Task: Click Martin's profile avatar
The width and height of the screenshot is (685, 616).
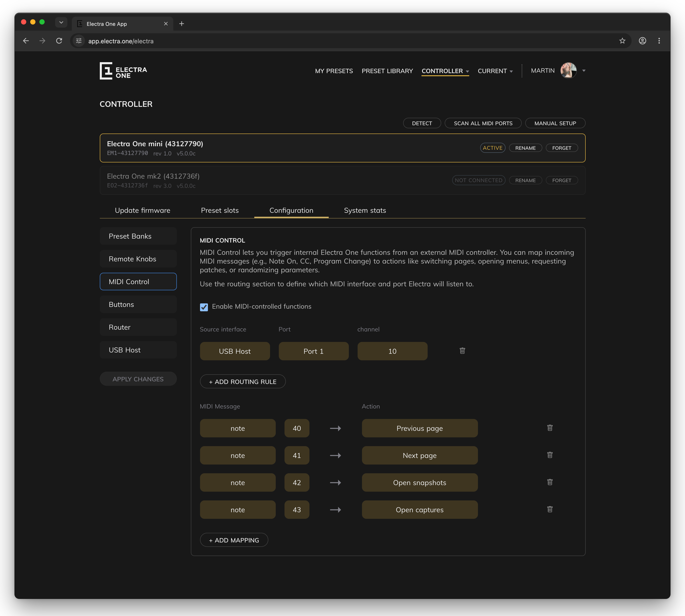Action: pyautogui.click(x=569, y=70)
